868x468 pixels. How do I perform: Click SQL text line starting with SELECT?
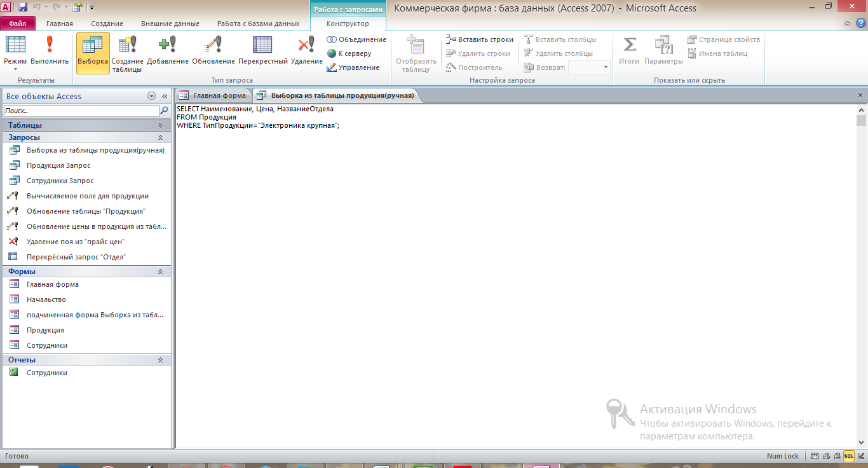[255, 109]
